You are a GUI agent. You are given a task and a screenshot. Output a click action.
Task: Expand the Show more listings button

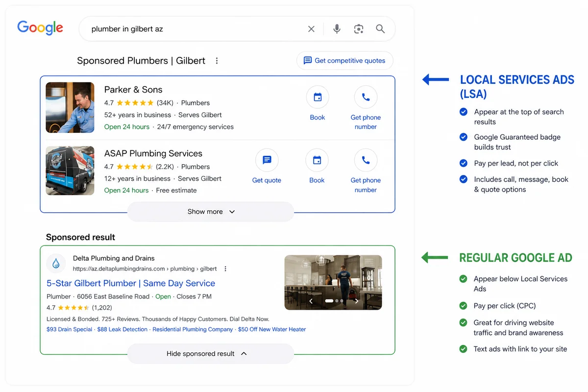[x=211, y=212]
